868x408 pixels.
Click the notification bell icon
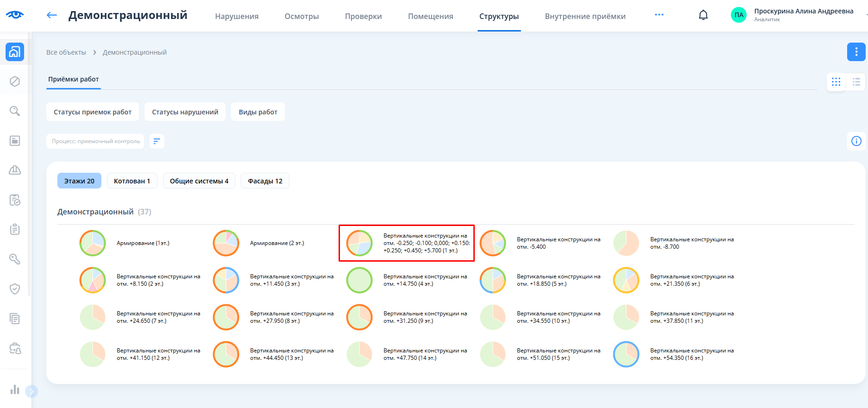tap(703, 15)
